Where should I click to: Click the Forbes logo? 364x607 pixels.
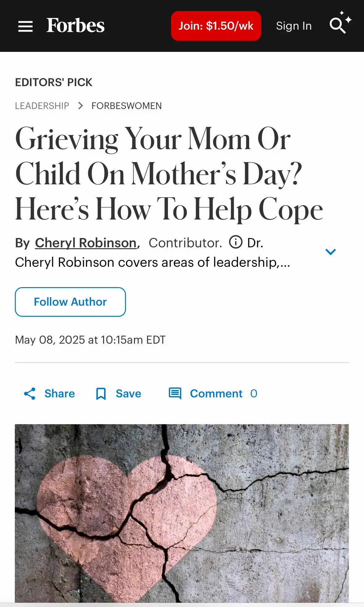pos(75,25)
